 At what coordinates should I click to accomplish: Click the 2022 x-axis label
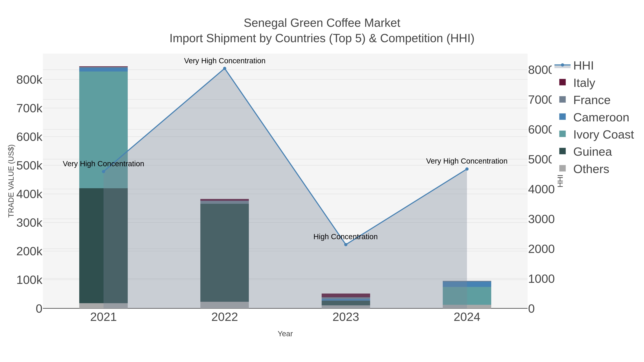click(x=225, y=317)
